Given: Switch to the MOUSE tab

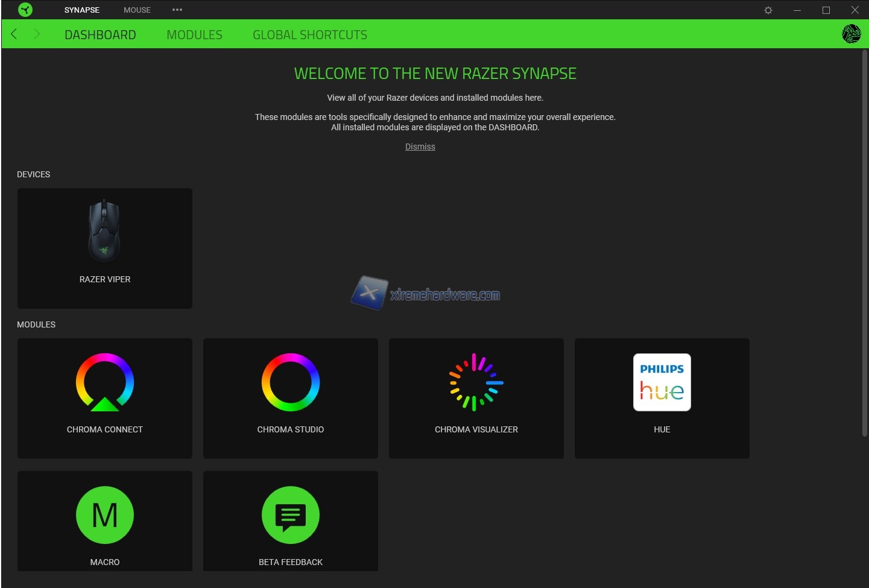Looking at the screenshot, I should [x=137, y=10].
